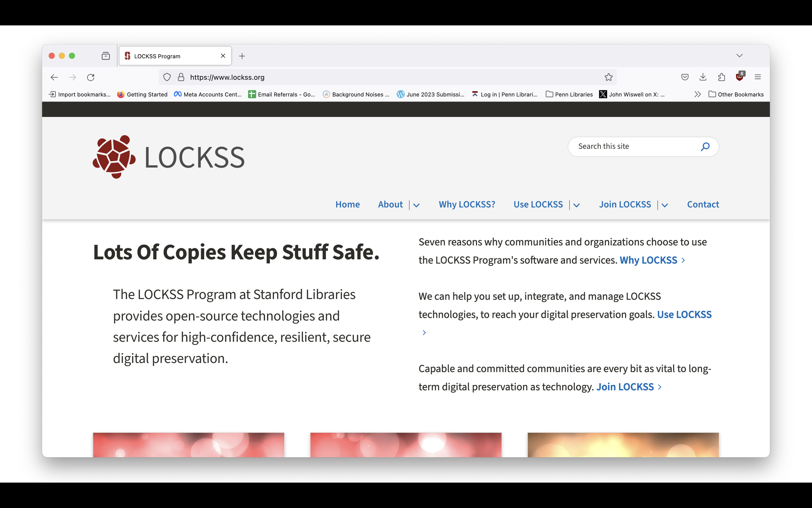View site info via the padlock icon

click(181, 77)
